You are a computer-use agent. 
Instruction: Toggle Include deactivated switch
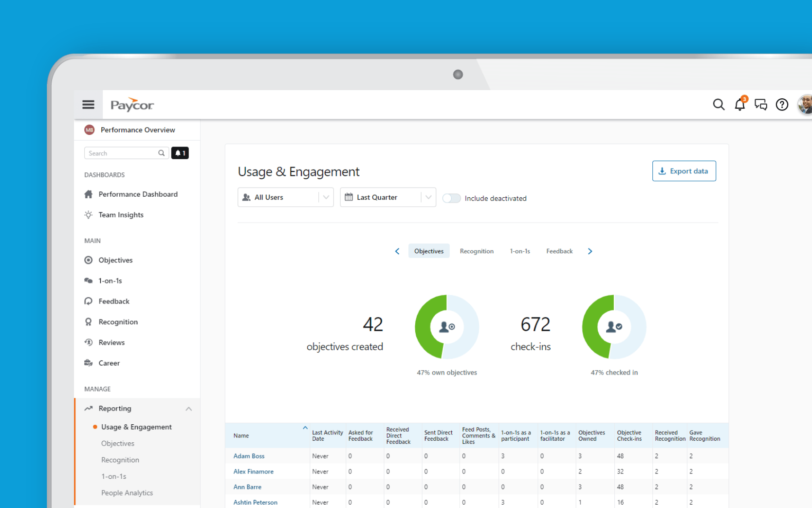click(x=451, y=198)
